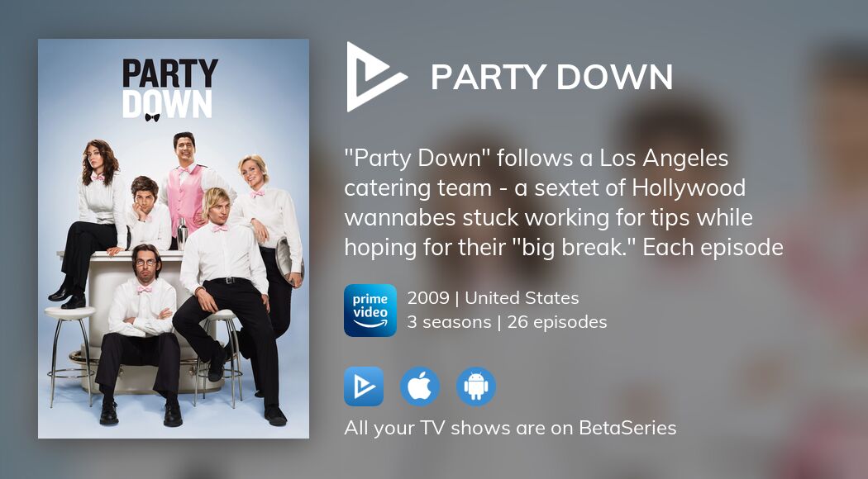The height and width of the screenshot is (479, 868).
Task: Select the Apple iOS app icon
Action: pos(420,387)
